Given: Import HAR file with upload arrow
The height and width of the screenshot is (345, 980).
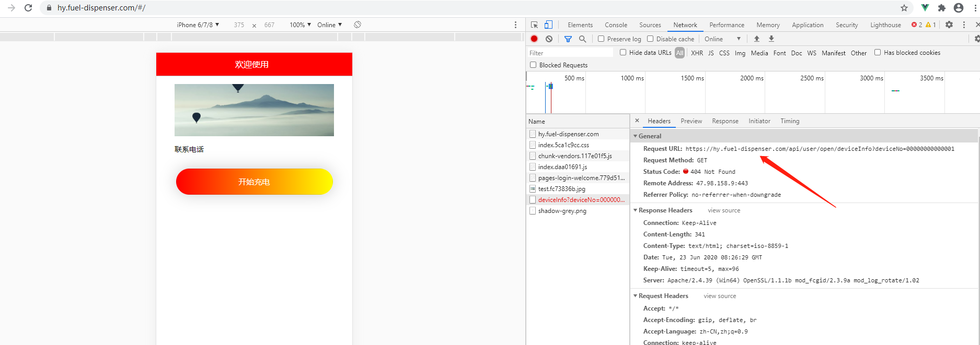Looking at the screenshot, I should tap(757, 39).
